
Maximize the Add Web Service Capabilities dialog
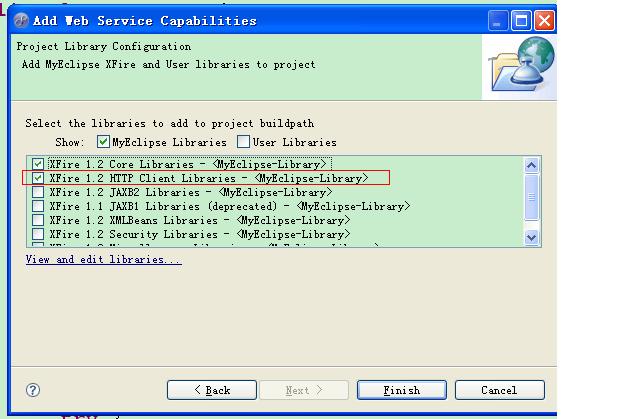coord(521,20)
